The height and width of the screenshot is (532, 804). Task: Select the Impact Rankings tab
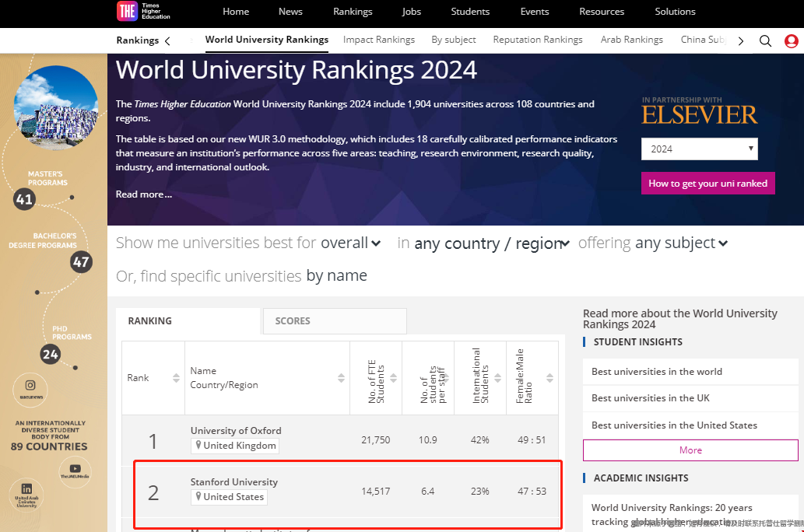(379, 40)
